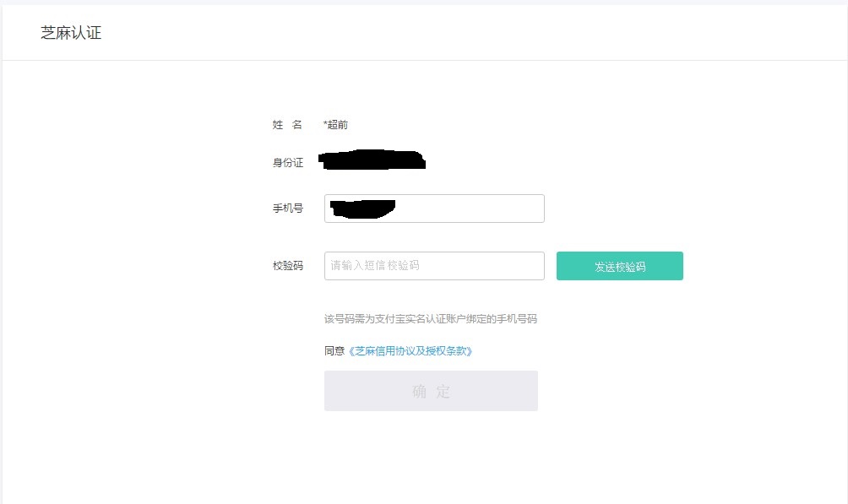Click blank header area beside 芝麻认证 title

click(x=422, y=34)
